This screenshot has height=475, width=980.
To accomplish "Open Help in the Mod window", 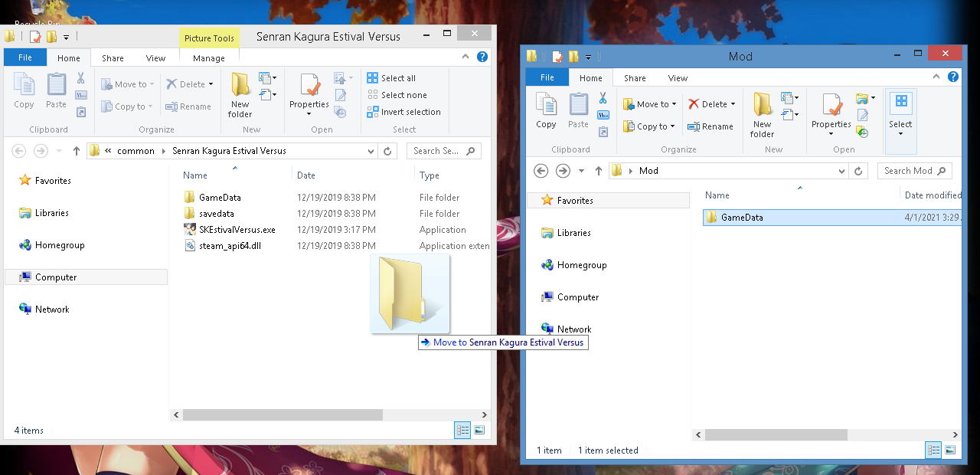I will pos(953,77).
